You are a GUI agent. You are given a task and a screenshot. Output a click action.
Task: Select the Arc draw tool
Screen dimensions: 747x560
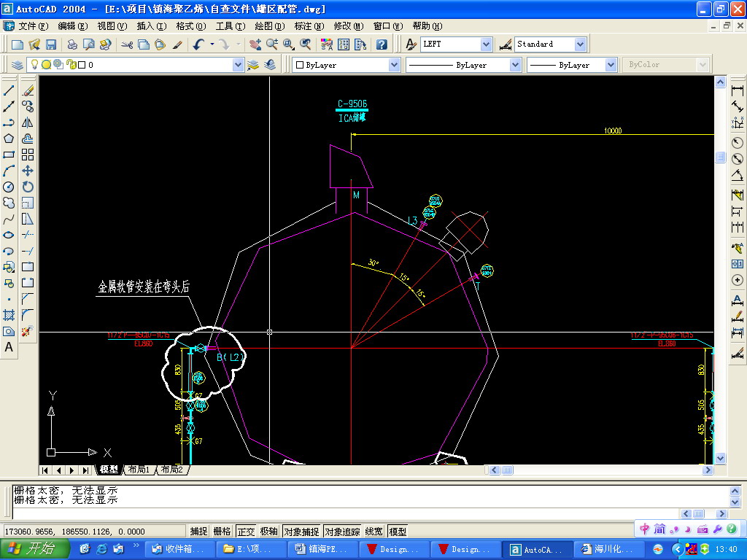point(9,171)
